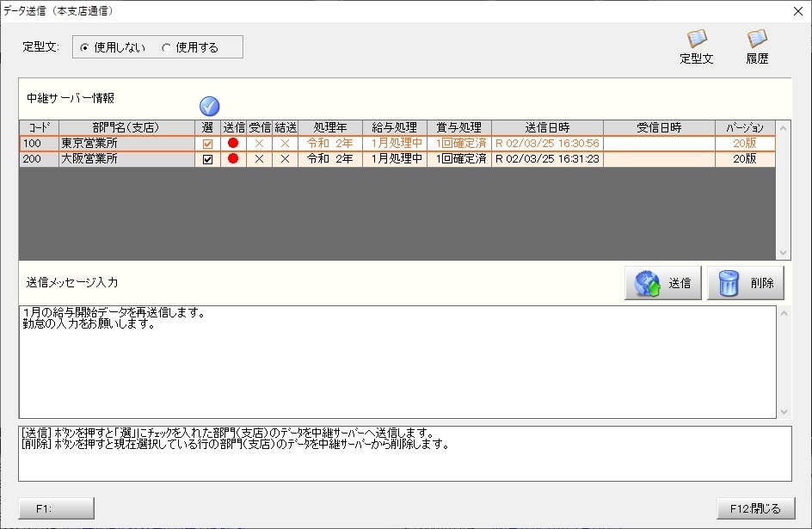Click the blue select-all checkmark icon
812x529 pixels.
tap(209, 106)
